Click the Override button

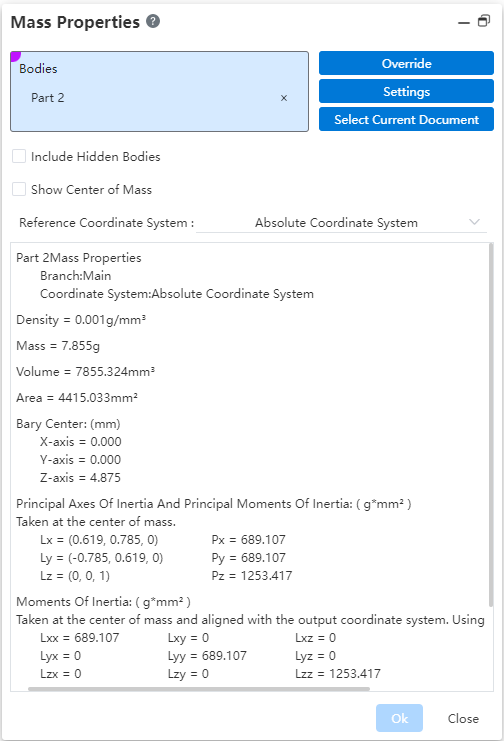[406, 63]
